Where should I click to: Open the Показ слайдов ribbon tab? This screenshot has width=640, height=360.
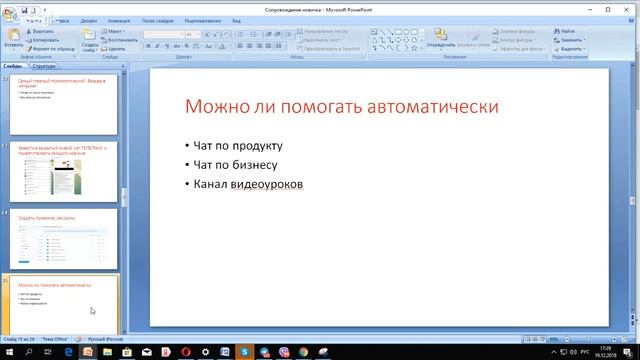click(158, 21)
